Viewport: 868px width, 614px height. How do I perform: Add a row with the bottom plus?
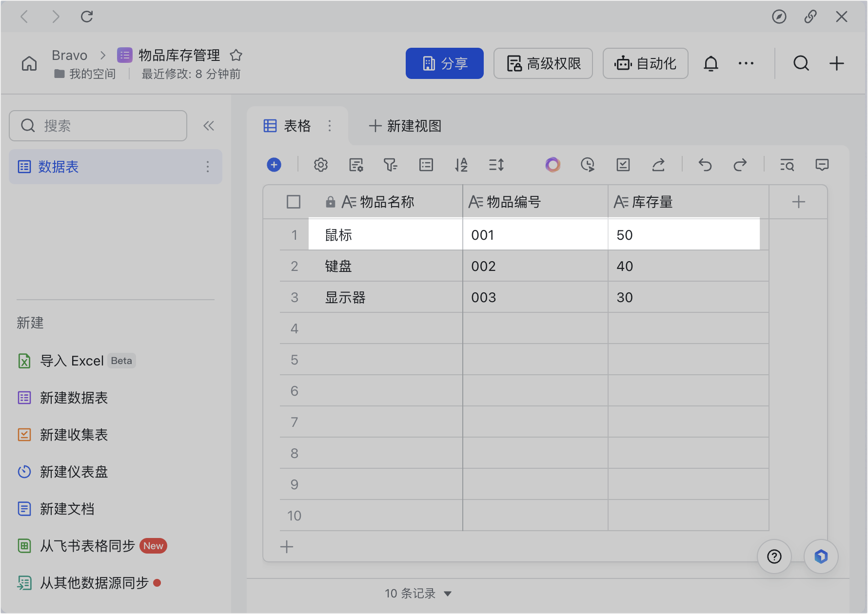click(287, 547)
